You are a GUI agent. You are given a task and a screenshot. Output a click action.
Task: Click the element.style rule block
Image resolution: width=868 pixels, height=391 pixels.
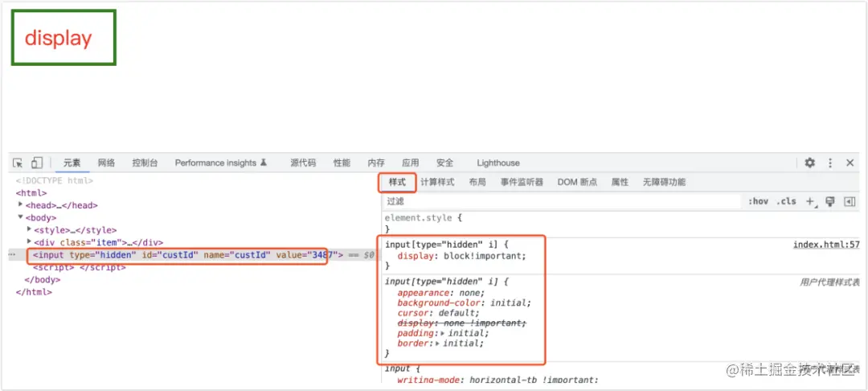pos(423,223)
